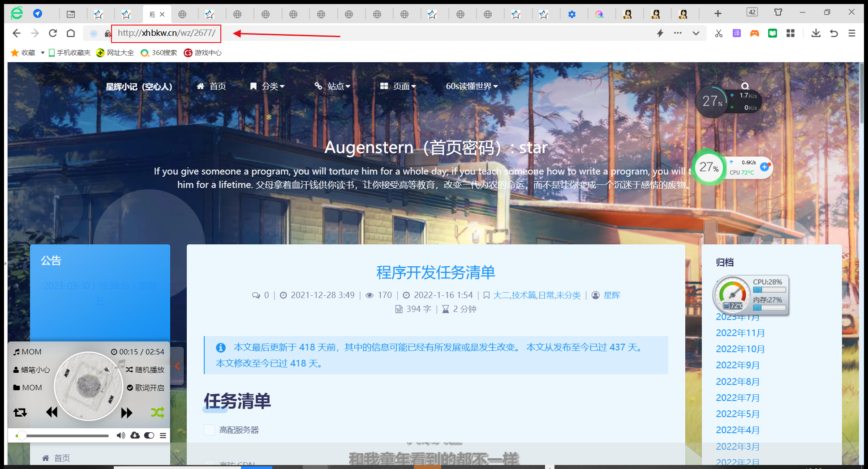The width and height of the screenshot is (868, 469).
Task: Open the game controller extension
Action: click(x=755, y=33)
